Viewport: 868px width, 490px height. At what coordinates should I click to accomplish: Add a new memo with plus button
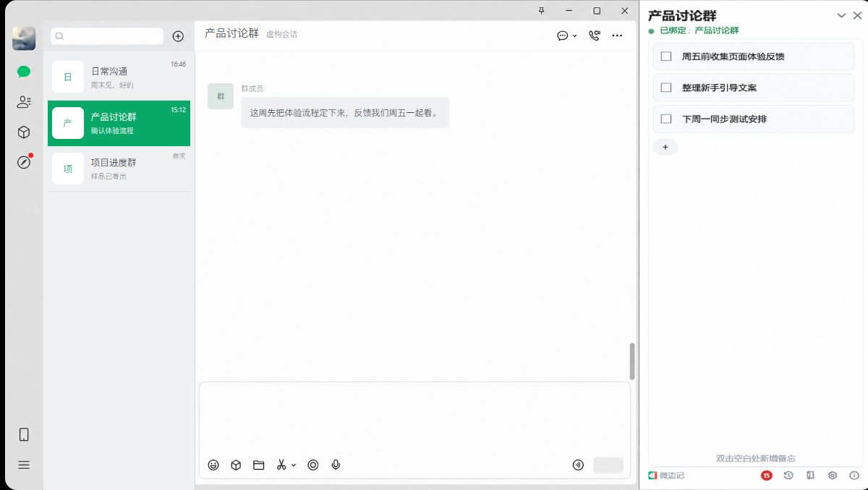tap(665, 147)
